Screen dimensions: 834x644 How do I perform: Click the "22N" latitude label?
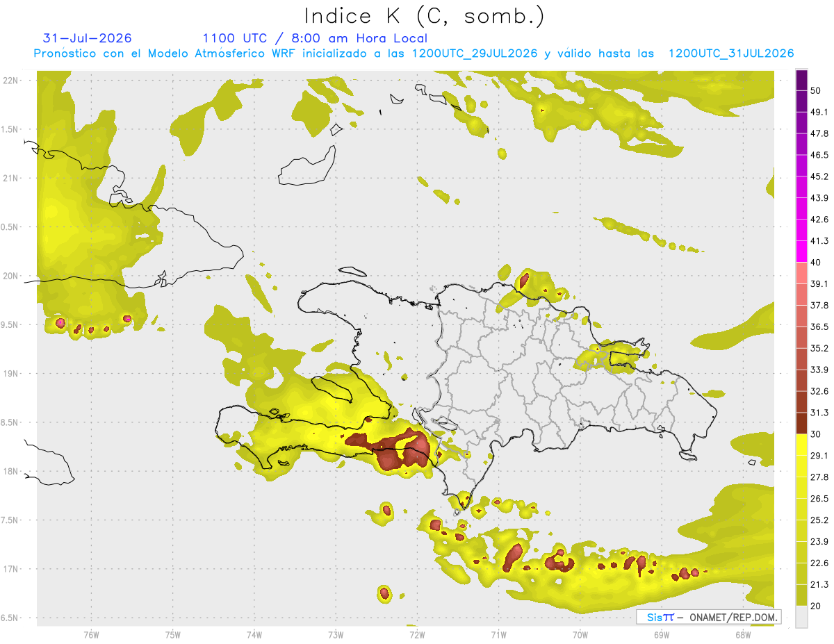[12, 81]
